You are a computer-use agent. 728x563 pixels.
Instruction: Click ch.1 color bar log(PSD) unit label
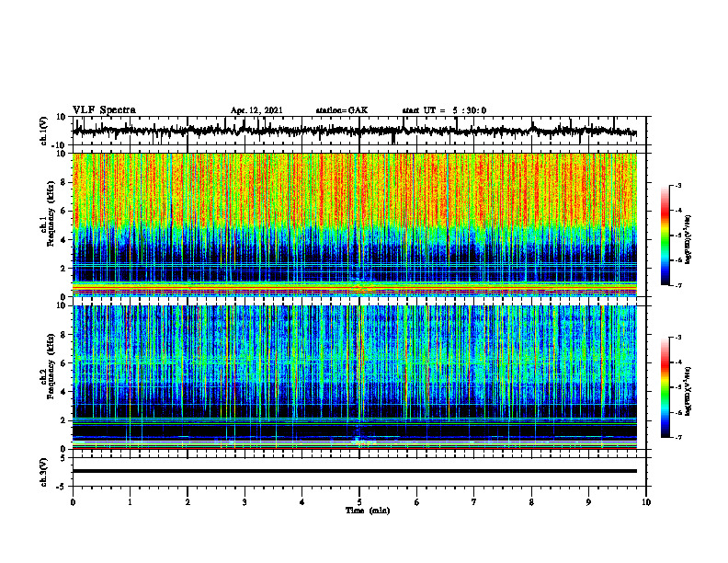689,240
